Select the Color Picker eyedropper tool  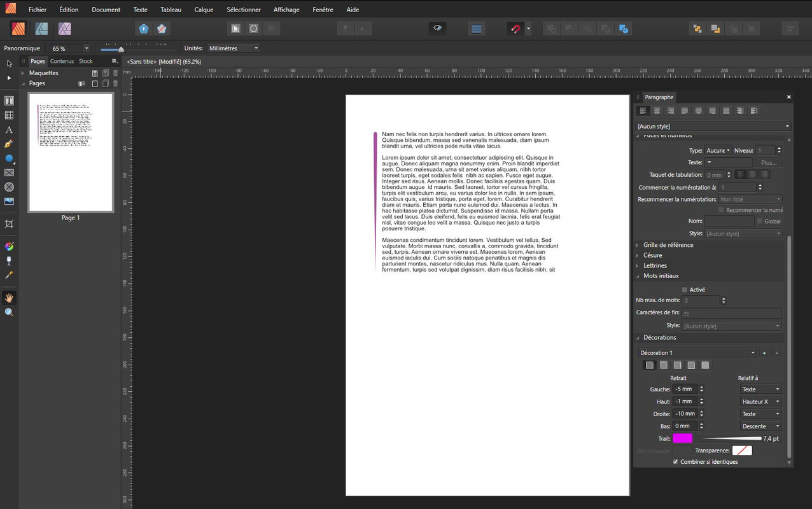point(9,275)
